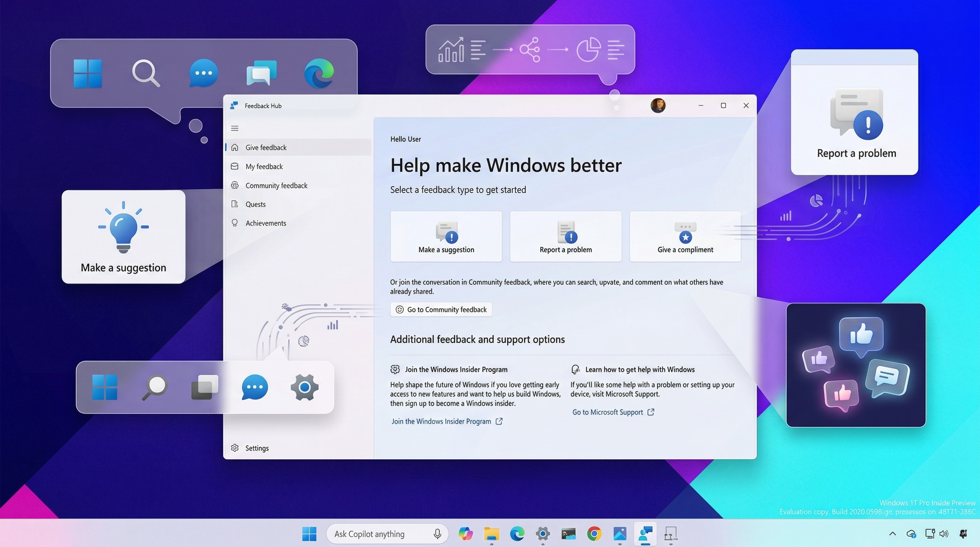
Task: Click "Go to Community feedback"
Action: pos(441,309)
